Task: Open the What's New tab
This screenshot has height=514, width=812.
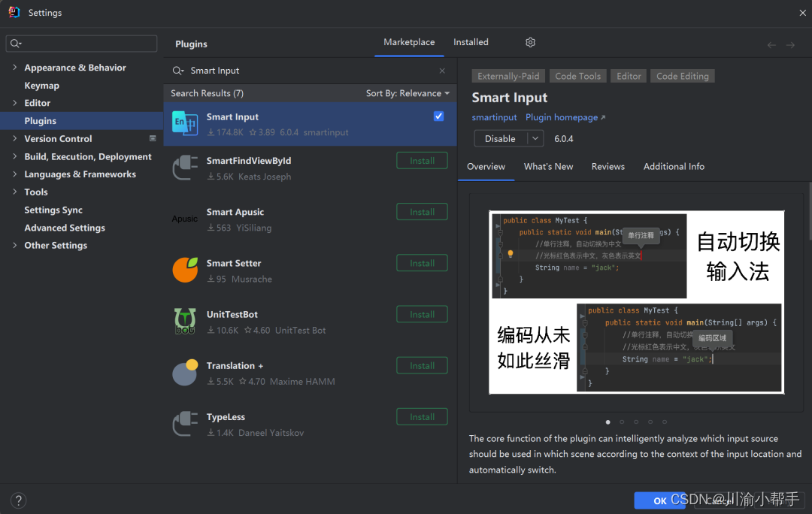Action: (548, 166)
